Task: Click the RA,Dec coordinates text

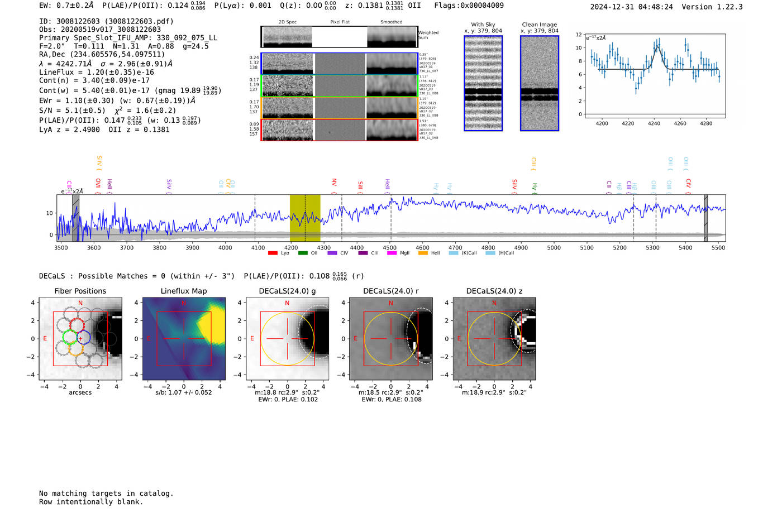Action: tap(102, 54)
